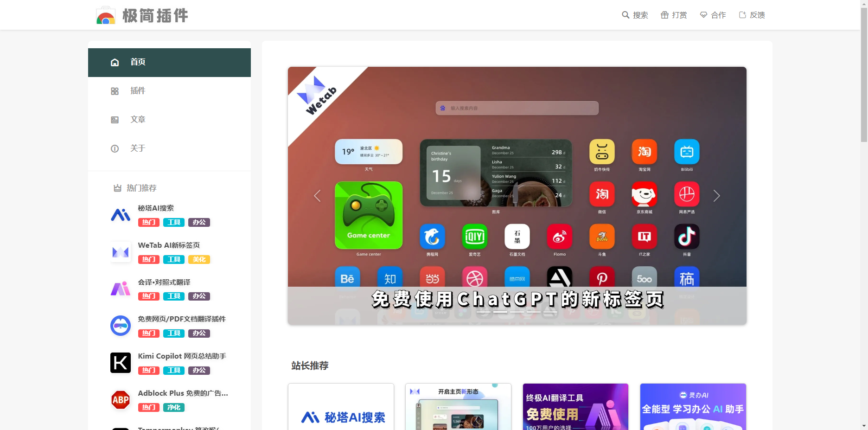
Task: Click the vertical page scrollbar thumb
Action: click(x=864, y=74)
